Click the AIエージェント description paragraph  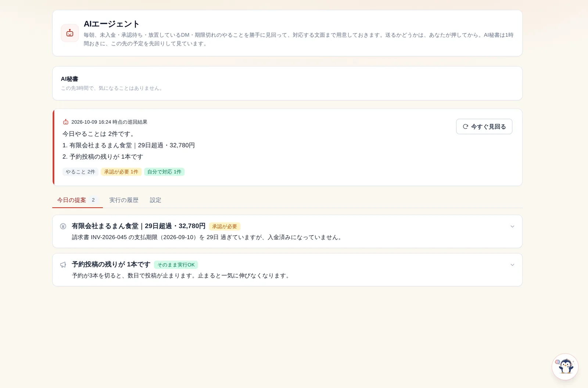click(x=298, y=39)
